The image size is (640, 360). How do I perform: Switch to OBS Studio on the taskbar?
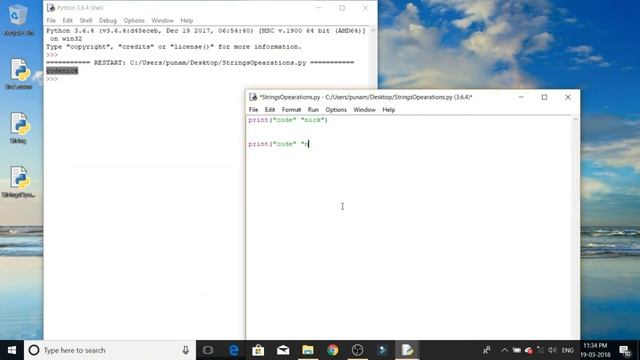[x=358, y=350]
